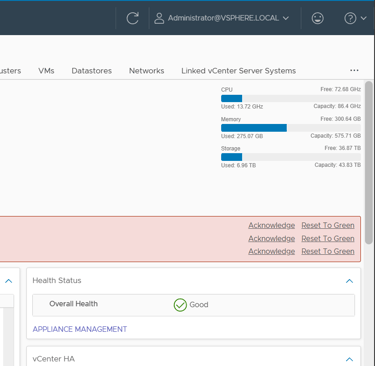Open Linked vCenter Server Systems tab
The height and width of the screenshot is (366, 375).
[x=239, y=71]
